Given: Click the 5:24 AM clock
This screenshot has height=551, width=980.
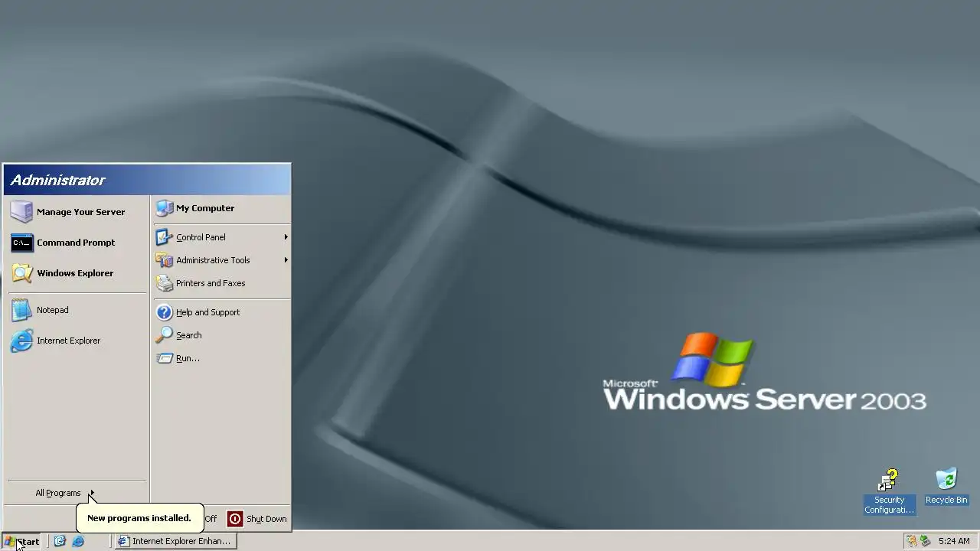Looking at the screenshot, I should pos(954,541).
